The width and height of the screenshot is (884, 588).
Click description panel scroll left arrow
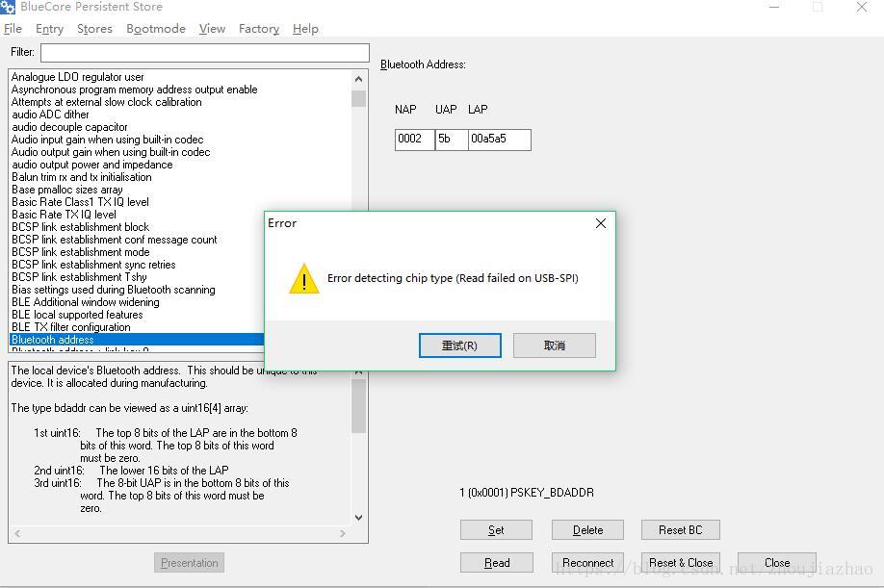click(x=17, y=533)
